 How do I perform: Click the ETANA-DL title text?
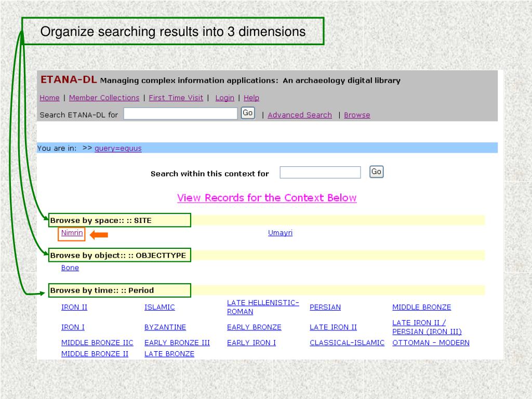69,79
